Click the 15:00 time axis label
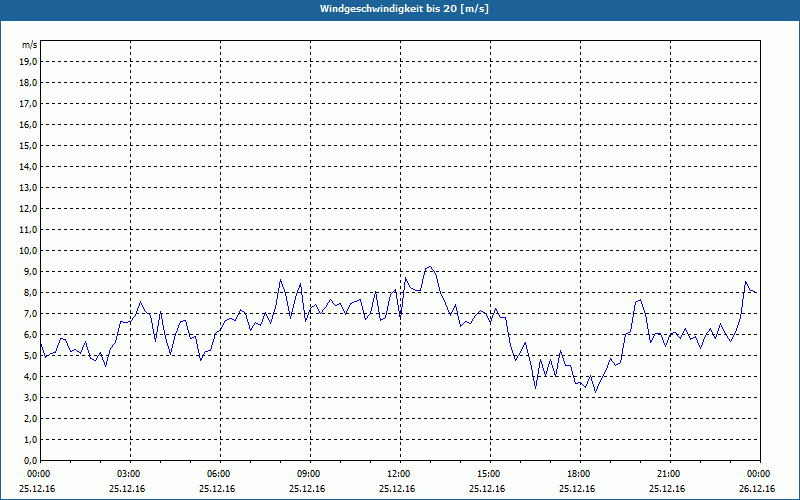This screenshot has height=500, width=800. coord(490,474)
